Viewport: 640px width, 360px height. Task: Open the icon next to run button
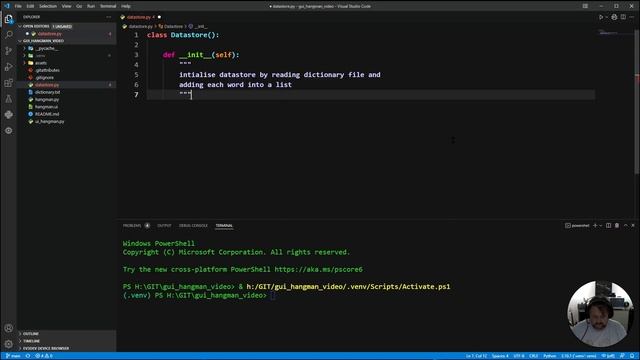pyautogui.click(x=614, y=17)
